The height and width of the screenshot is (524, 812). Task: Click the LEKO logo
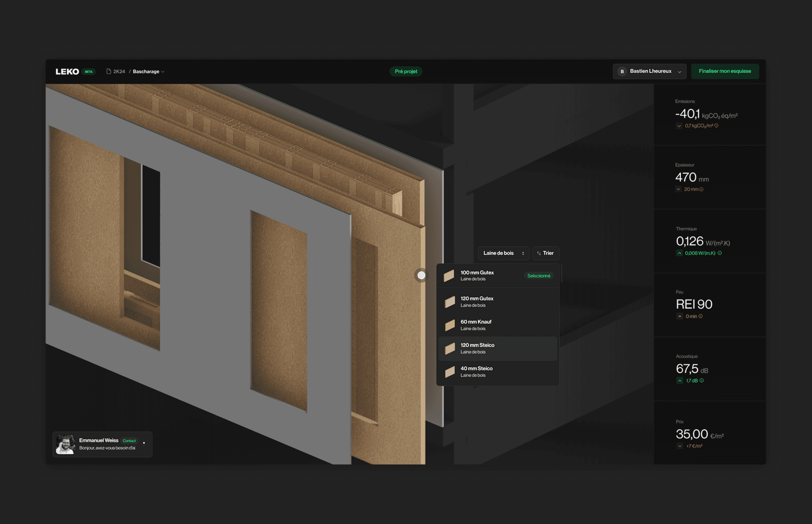pos(67,71)
